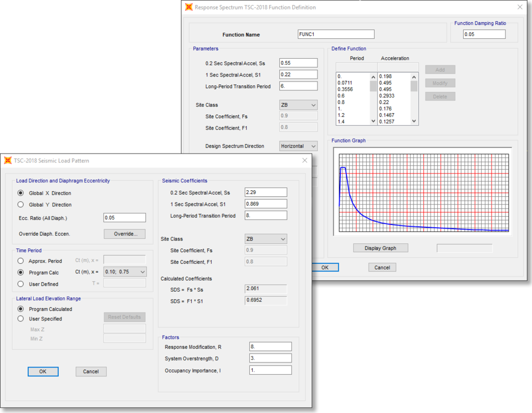Screen dimensions: 532x413
Task: Click the Function Name input field
Action: pos(335,34)
